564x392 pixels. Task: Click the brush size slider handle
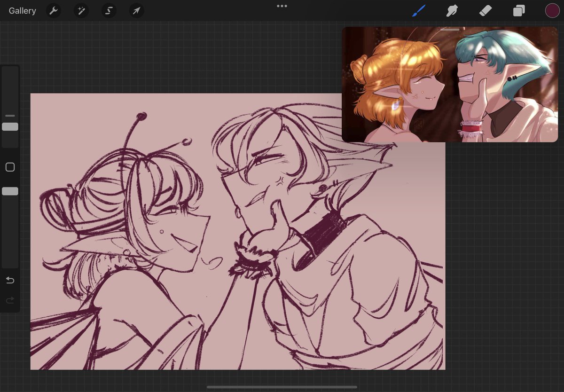[10, 127]
